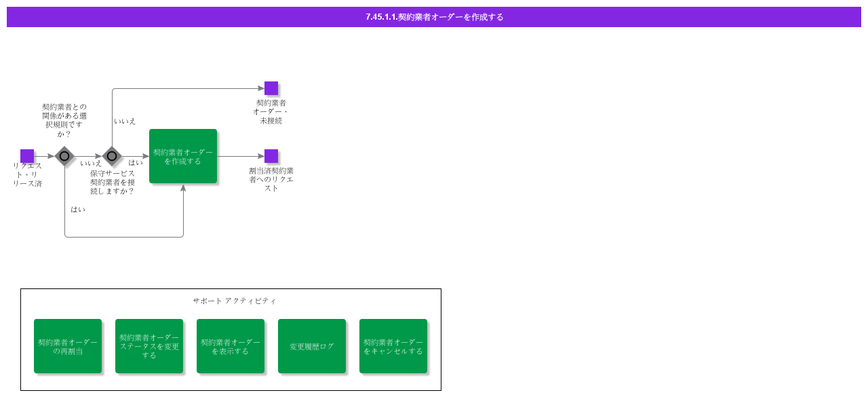The image size is (868, 397).
Task: Click the 割当済契約業者へのリクエスト text label
Action: [x=271, y=179]
